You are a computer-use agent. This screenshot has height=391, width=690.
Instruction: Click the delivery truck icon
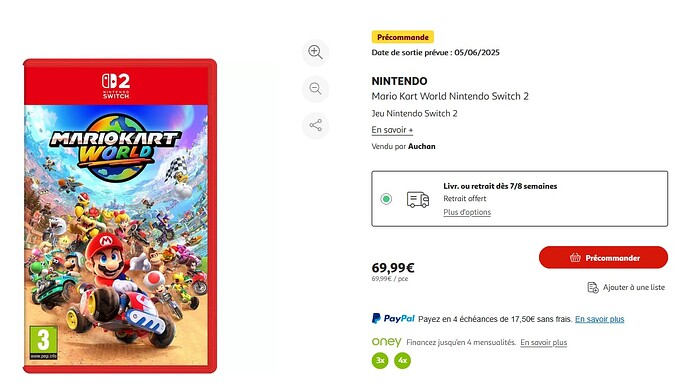click(418, 199)
